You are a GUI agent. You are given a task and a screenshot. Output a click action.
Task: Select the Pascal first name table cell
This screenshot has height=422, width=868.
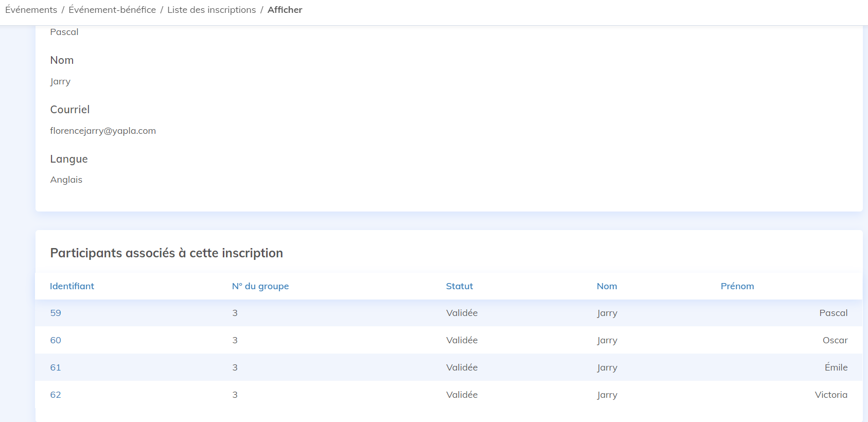click(833, 313)
